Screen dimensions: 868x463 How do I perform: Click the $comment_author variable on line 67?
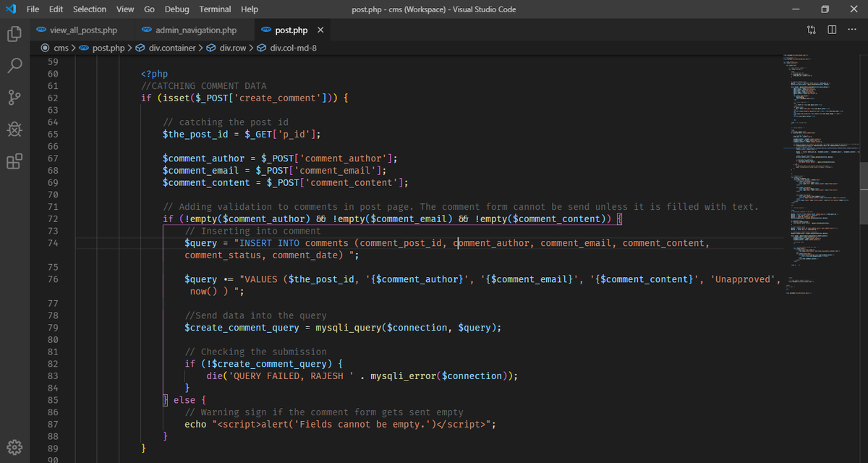204,158
